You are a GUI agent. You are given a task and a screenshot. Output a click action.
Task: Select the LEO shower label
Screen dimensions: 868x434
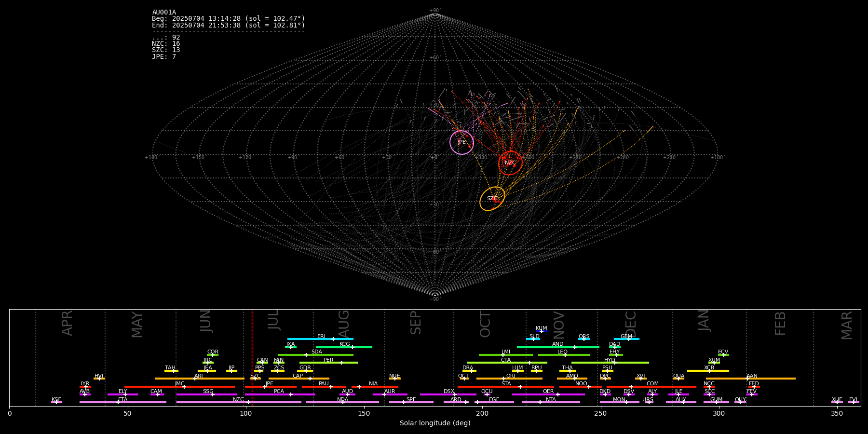(x=563, y=352)
